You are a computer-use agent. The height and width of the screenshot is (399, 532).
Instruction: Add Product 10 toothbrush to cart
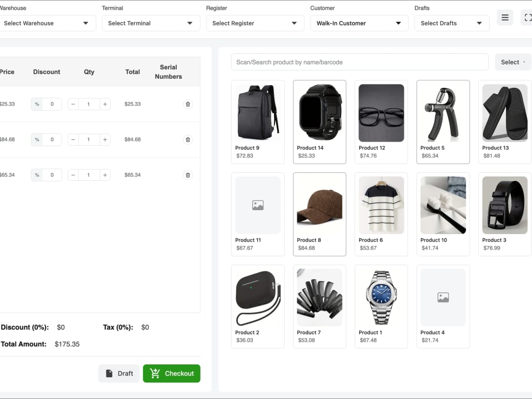coord(443,214)
